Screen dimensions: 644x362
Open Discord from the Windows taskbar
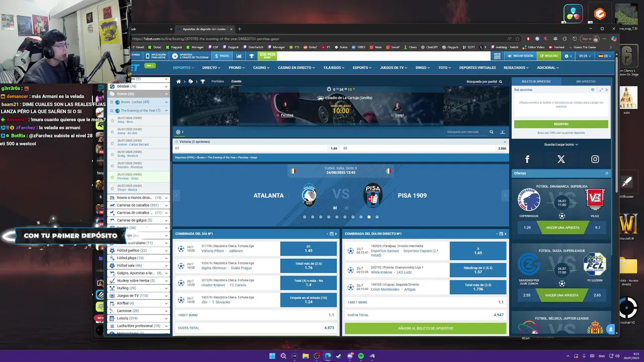click(x=350, y=356)
